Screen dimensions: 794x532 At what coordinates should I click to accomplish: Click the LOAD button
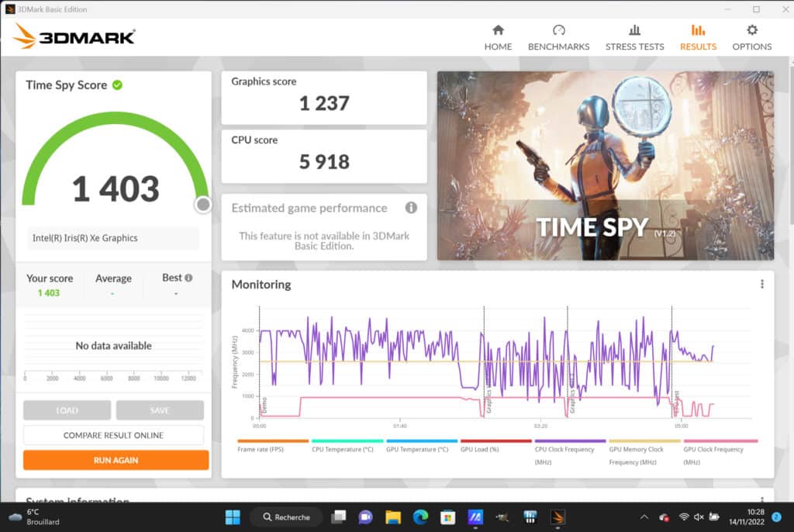(67, 410)
